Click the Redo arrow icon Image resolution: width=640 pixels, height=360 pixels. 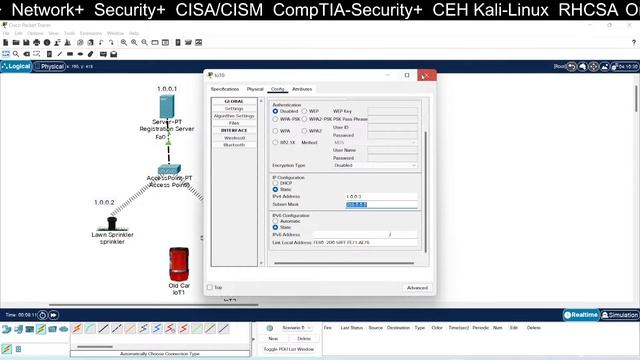click(111, 42)
